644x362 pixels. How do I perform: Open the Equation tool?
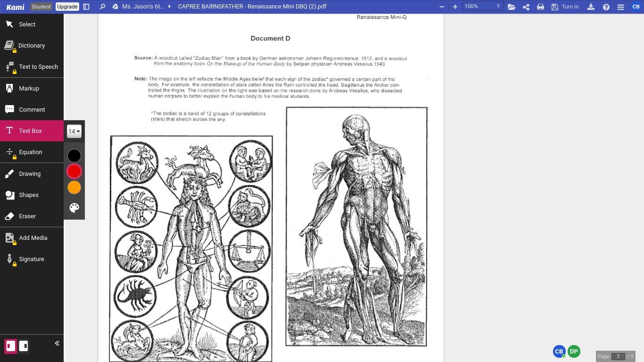pyautogui.click(x=32, y=152)
